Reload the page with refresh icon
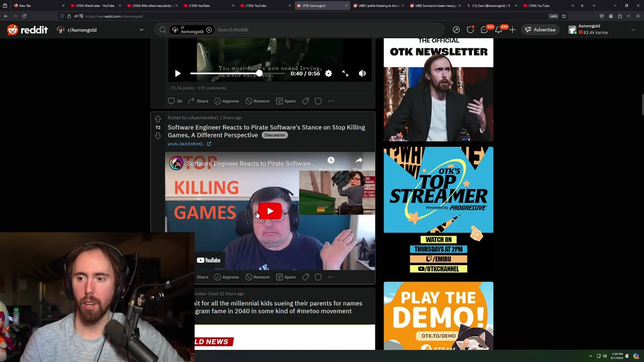The width and height of the screenshot is (644, 362). (x=24, y=16)
